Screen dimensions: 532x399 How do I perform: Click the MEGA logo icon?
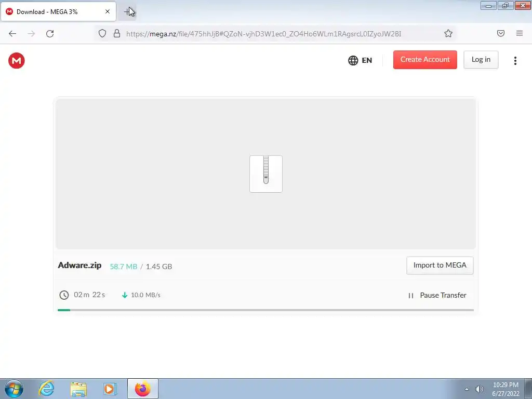coord(16,61)
